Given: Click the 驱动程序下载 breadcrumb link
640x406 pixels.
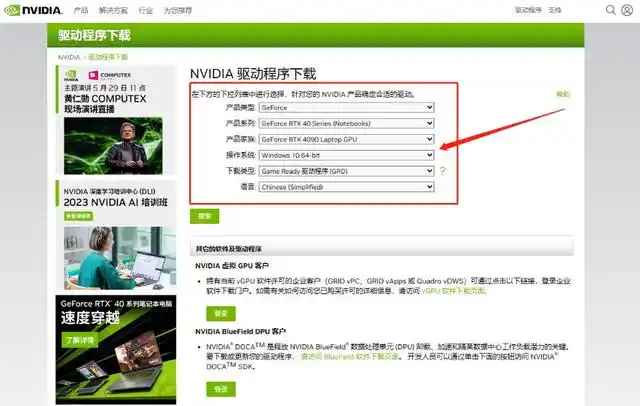Looking at the screenshot, I should click(x=108, y=57).
